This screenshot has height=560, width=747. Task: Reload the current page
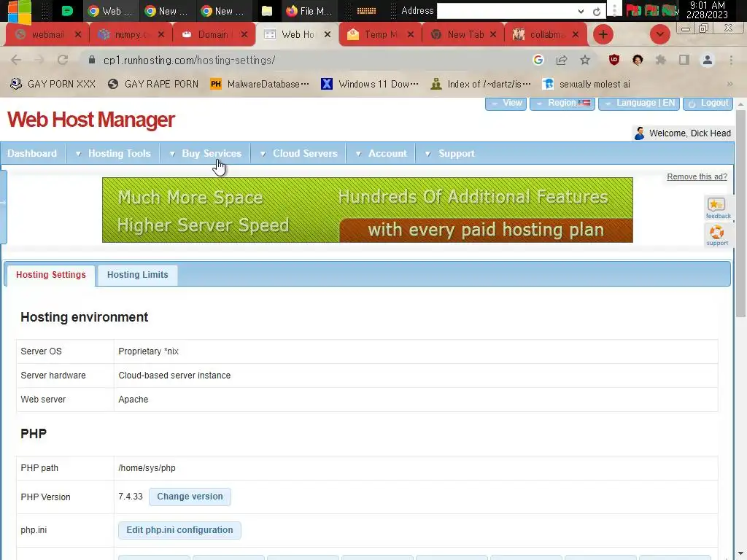(63, 60)
